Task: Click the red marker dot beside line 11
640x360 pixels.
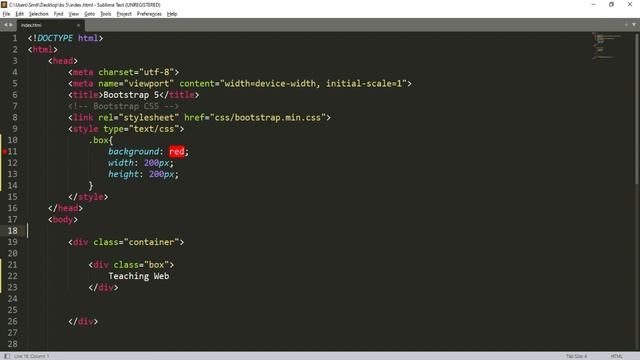Action: pyautogui.click(x=4, y=151)
